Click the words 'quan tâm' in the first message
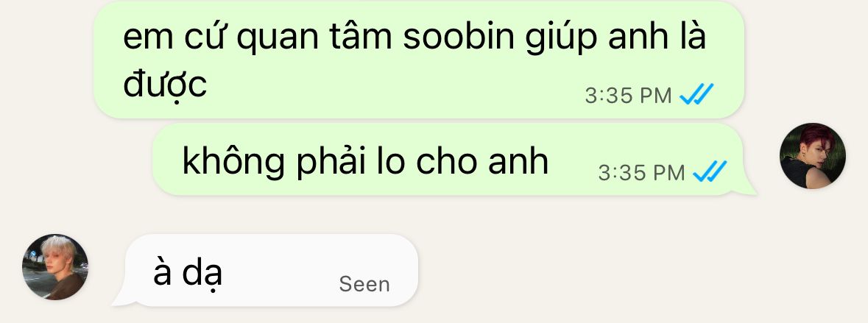Image resolution: width=868 pixels, height=323 pixels. tap(315, 38)
